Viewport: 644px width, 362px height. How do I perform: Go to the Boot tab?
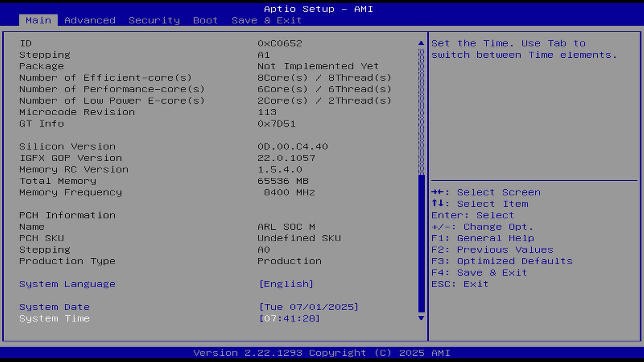coord(205,20)
